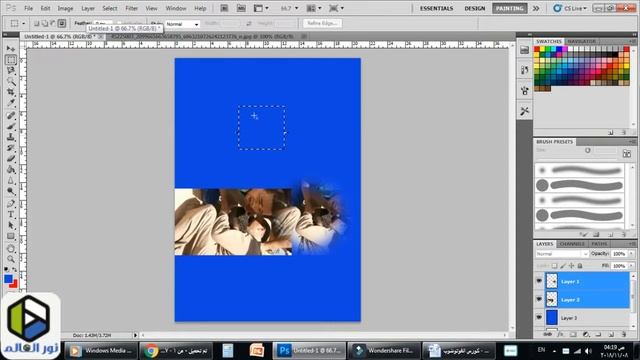
Task: Hide the top Layer 3 with its eye icon
Action: click(x=539, y=281)
